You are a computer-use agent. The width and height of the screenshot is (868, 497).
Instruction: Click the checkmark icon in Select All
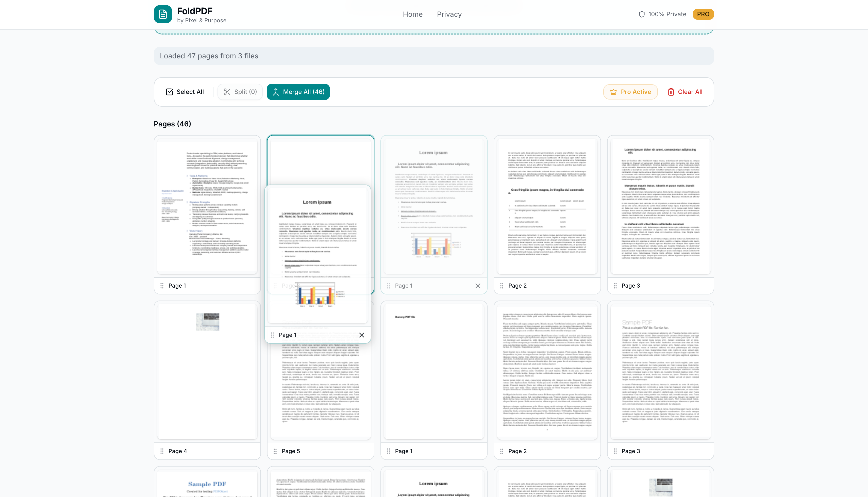pos(170,91)
